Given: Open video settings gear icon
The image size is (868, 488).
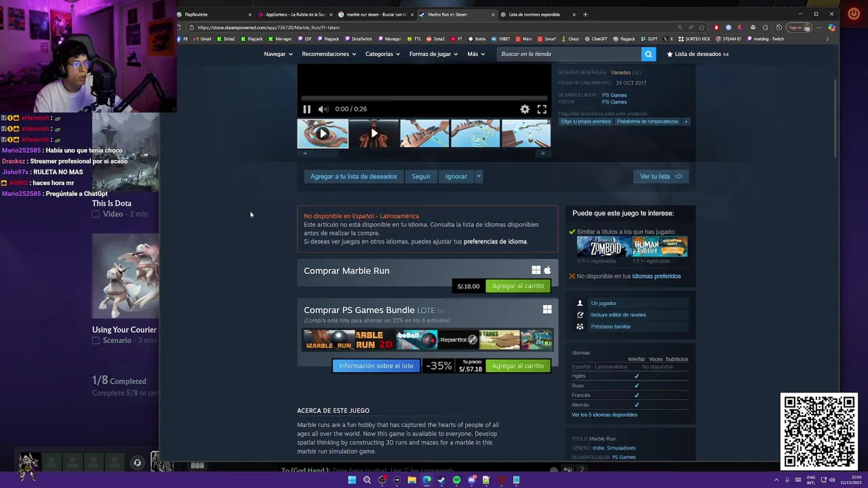Looking at the screenshot, I should pyautogui.click(x=525, y=109).
